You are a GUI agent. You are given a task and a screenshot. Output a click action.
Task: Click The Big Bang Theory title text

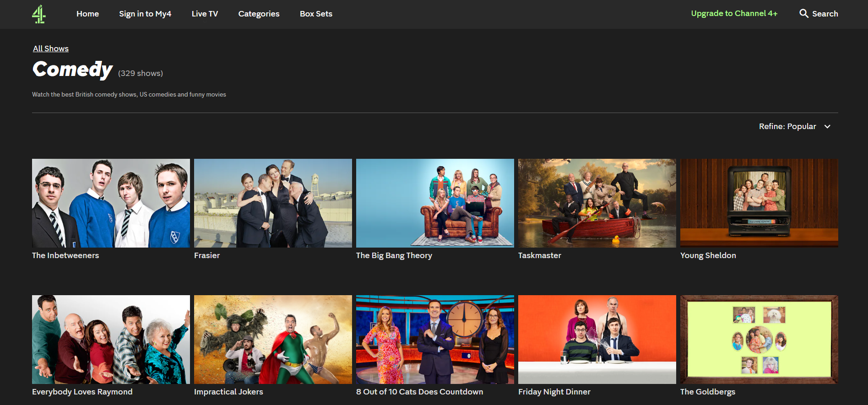394,255
